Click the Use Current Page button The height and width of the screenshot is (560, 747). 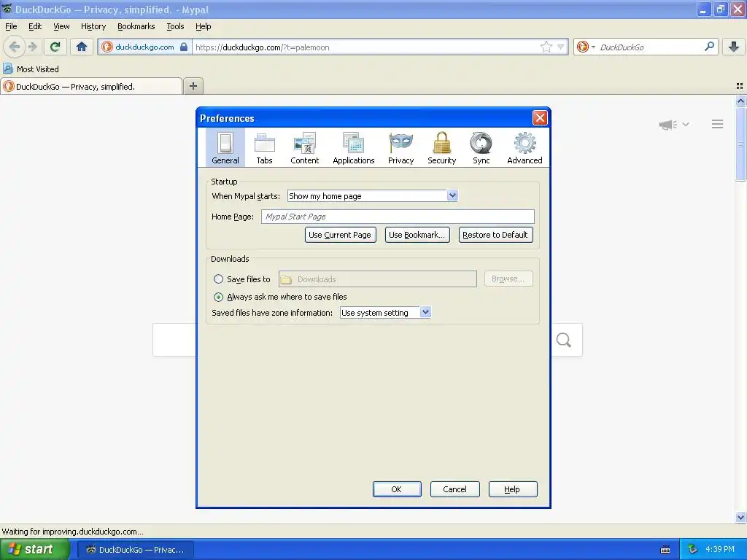340,235
